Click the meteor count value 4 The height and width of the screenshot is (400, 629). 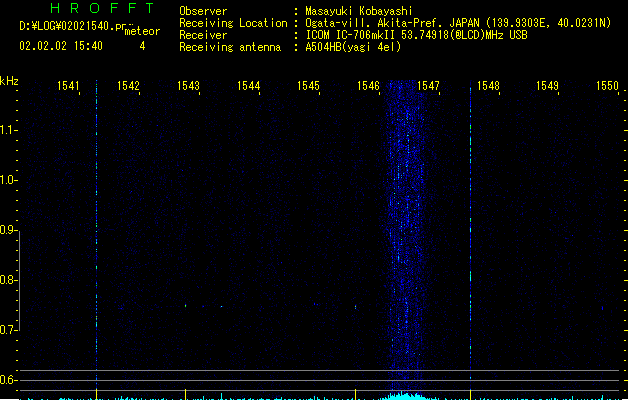(x=142, y=46)
